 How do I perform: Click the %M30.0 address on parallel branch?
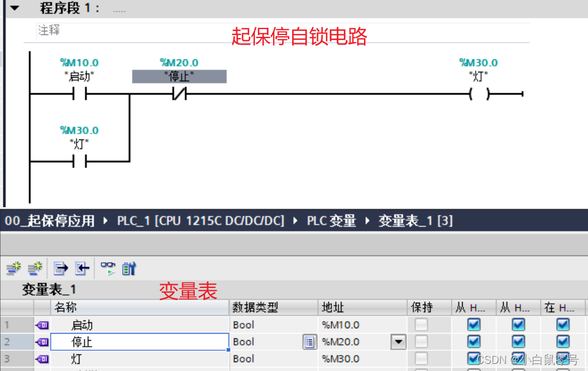[x=80, y=131]
